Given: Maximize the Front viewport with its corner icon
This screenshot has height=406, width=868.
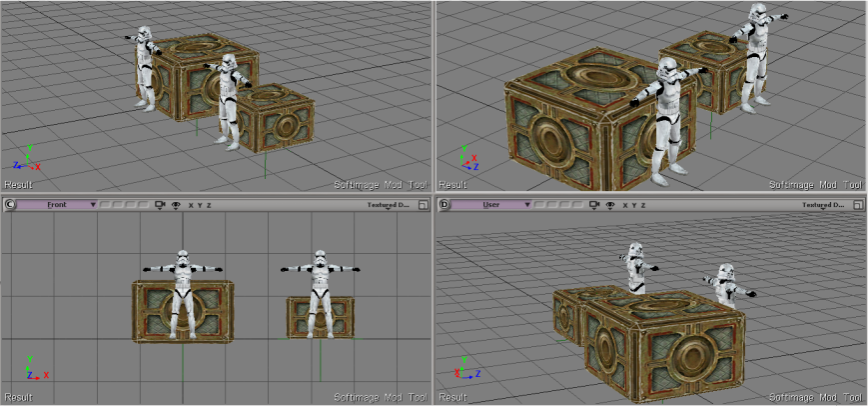Looking at the screenshot, I should coord(423,205).
